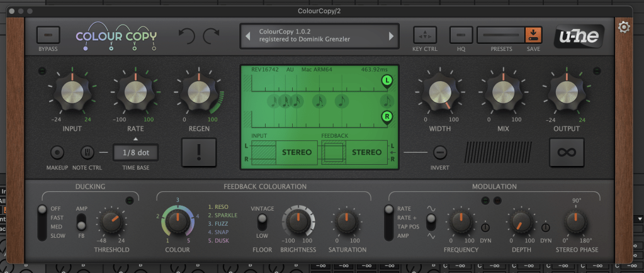Image resolution: width=644 pixels, height=273 pixels.
Task: Click the redo arrow icon
Action: point(211,36)
